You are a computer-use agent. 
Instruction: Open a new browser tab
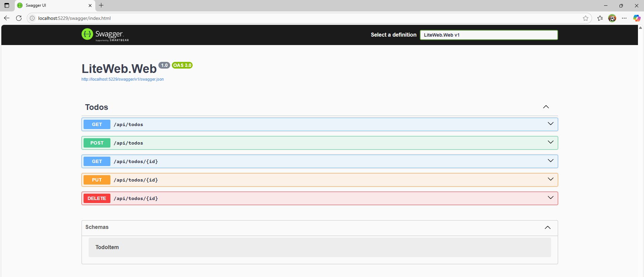pyautogui.click(x=101, y=5)
